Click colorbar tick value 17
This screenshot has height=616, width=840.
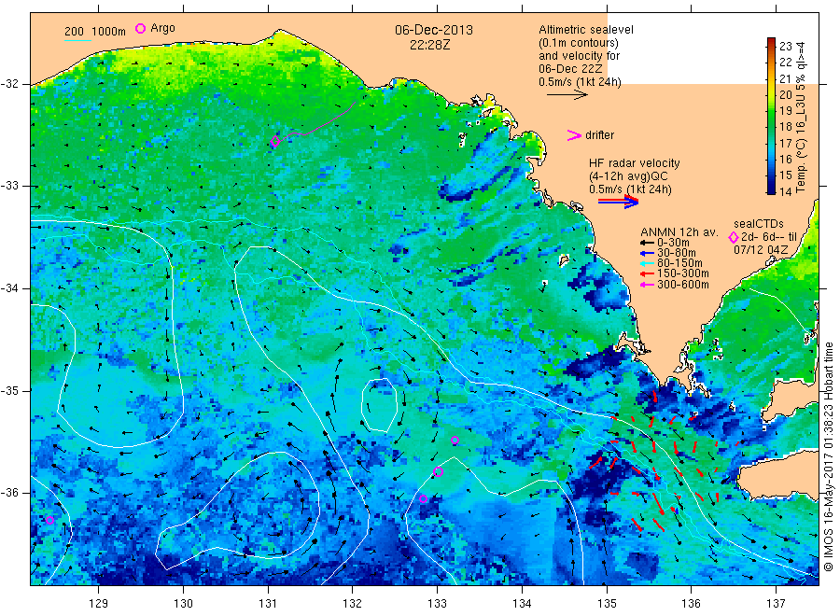(x=785, y=143)
